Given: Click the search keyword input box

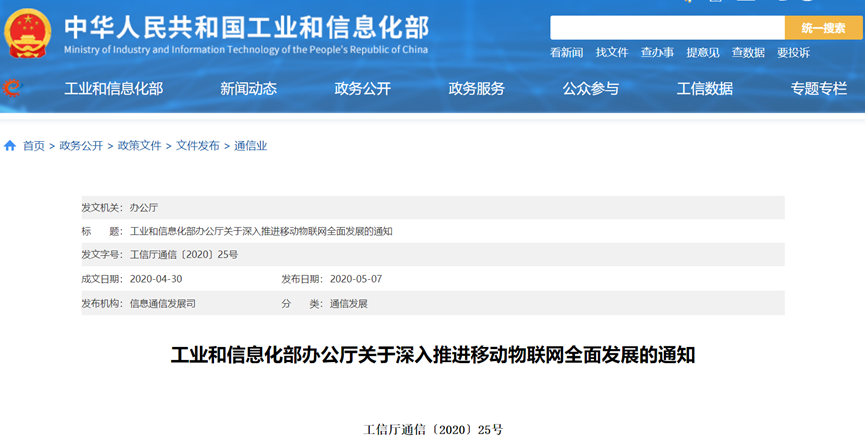Looking at the screenshot, I should (667, 28).
